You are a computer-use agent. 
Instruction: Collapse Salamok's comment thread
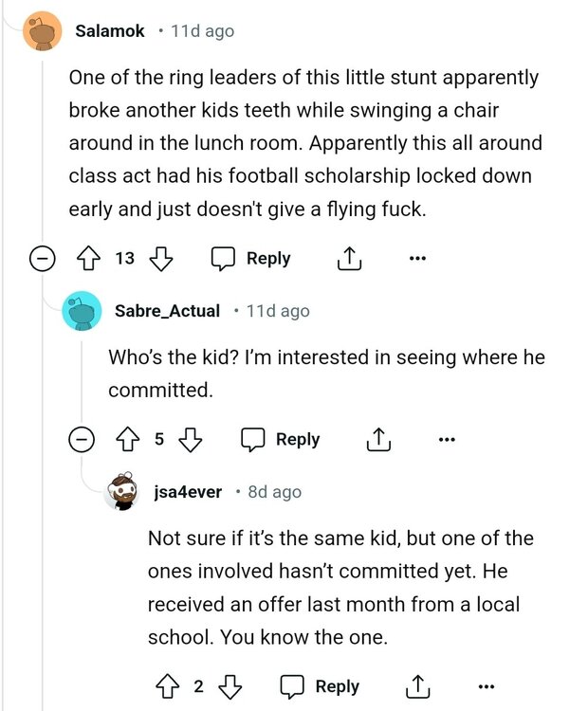pyautogui.click(x=41, y=259)
